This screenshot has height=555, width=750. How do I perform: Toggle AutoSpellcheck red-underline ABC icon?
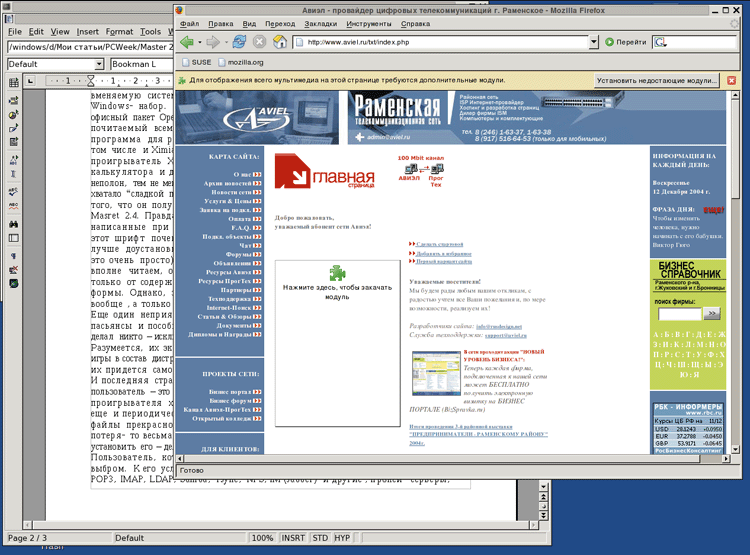pos(14,206)
